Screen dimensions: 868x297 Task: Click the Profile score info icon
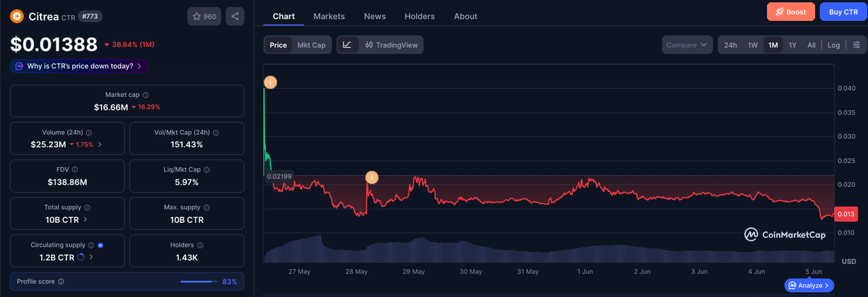tap(61, 281)
